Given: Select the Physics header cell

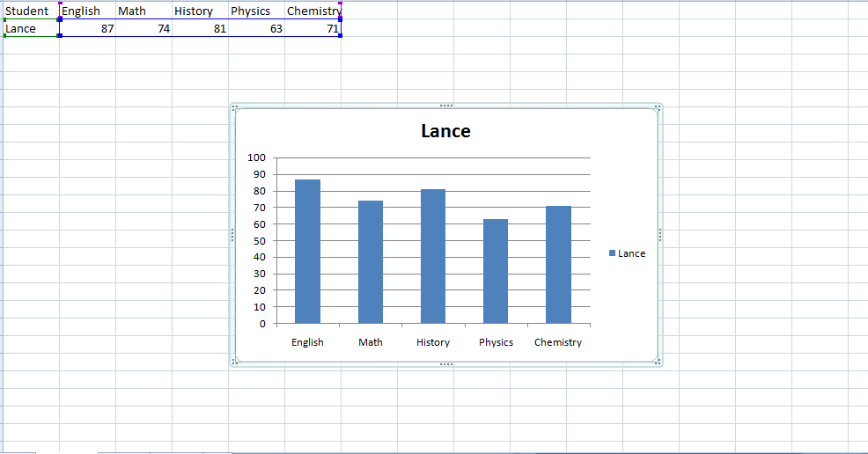Looking at the screenshot, I should tap(257, 11).
